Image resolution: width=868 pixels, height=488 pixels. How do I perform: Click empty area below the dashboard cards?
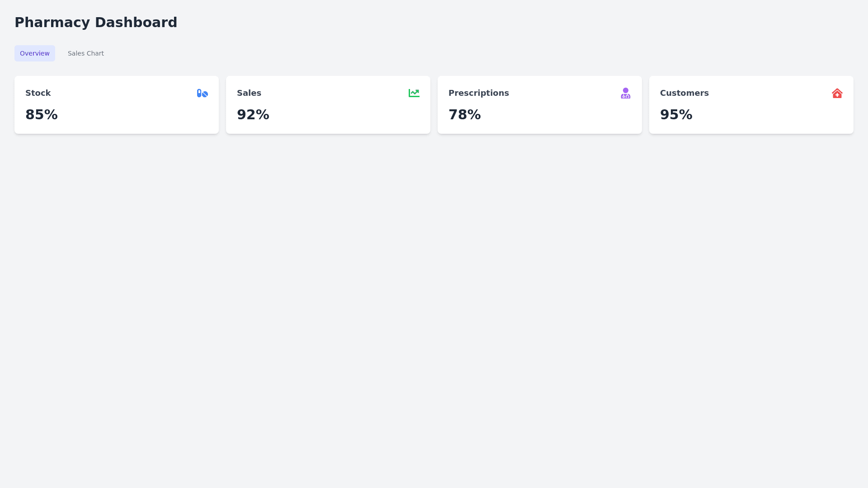point(434,294)
